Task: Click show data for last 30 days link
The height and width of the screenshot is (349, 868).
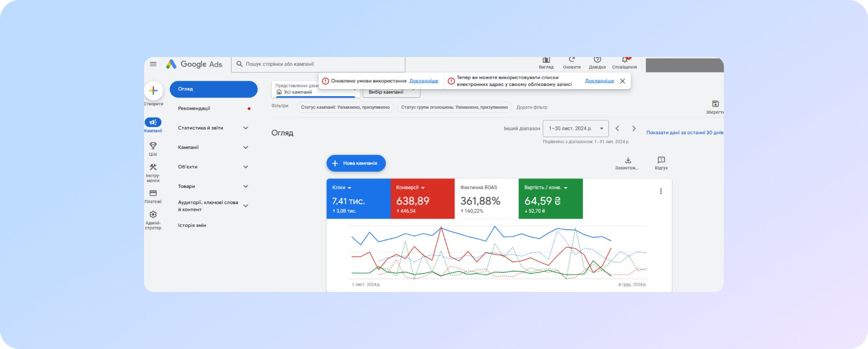Action: (x=684, y=132)
